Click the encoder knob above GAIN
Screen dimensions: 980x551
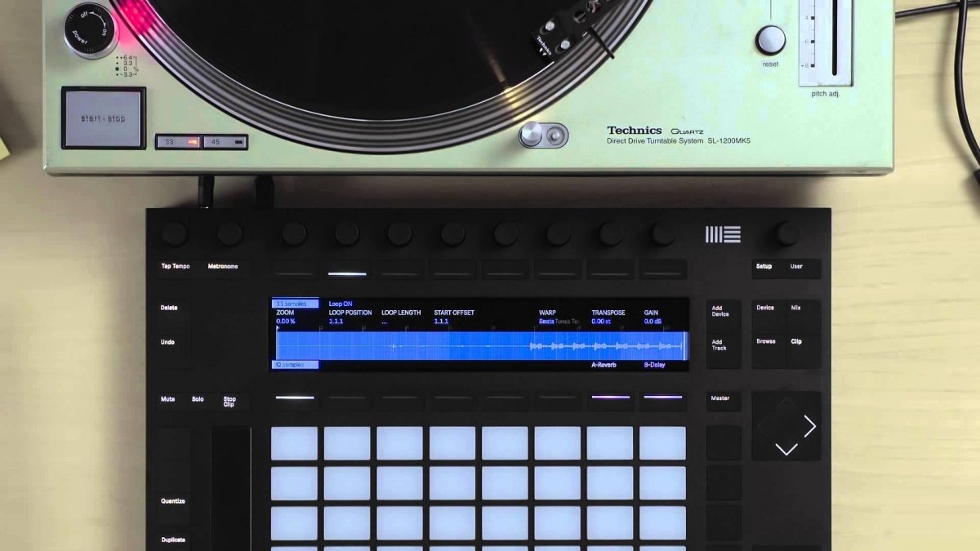663,234
